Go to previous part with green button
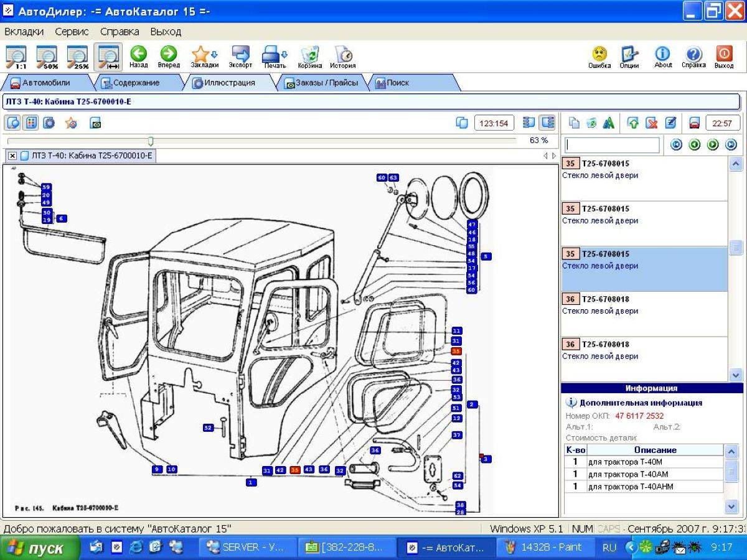747x560 pixels. (x=695, y=145)
